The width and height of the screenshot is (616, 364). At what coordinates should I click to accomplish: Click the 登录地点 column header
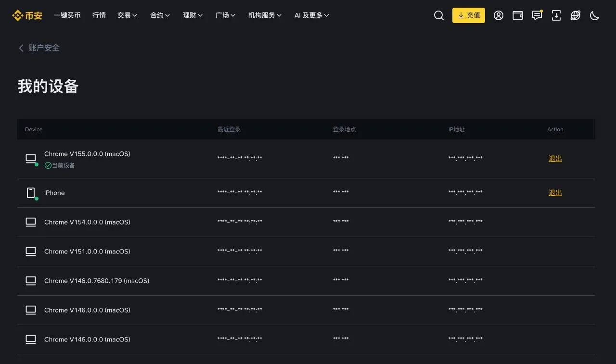[345, 129]
